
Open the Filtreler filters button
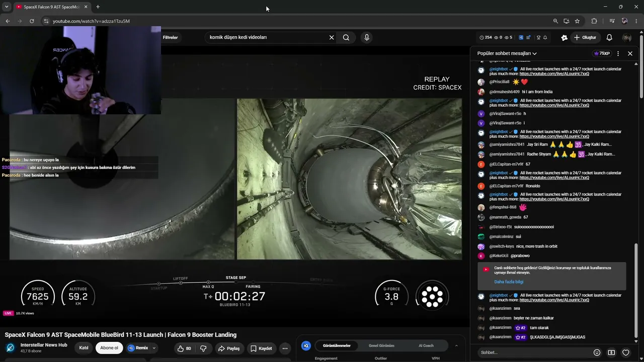[171, 37]
